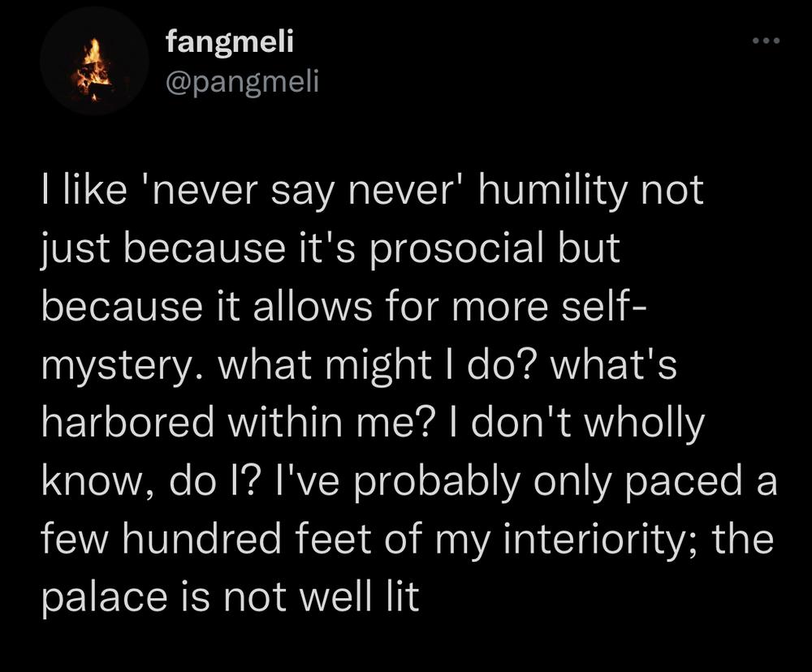The image size is (812, 672).
Task: Click the phrase 'within me?'
Action: tap(329, 422)
